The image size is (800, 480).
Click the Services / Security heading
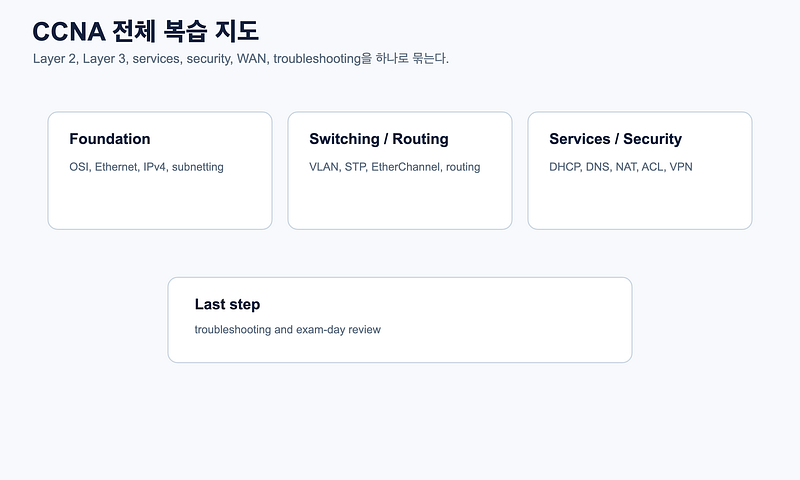615,139
